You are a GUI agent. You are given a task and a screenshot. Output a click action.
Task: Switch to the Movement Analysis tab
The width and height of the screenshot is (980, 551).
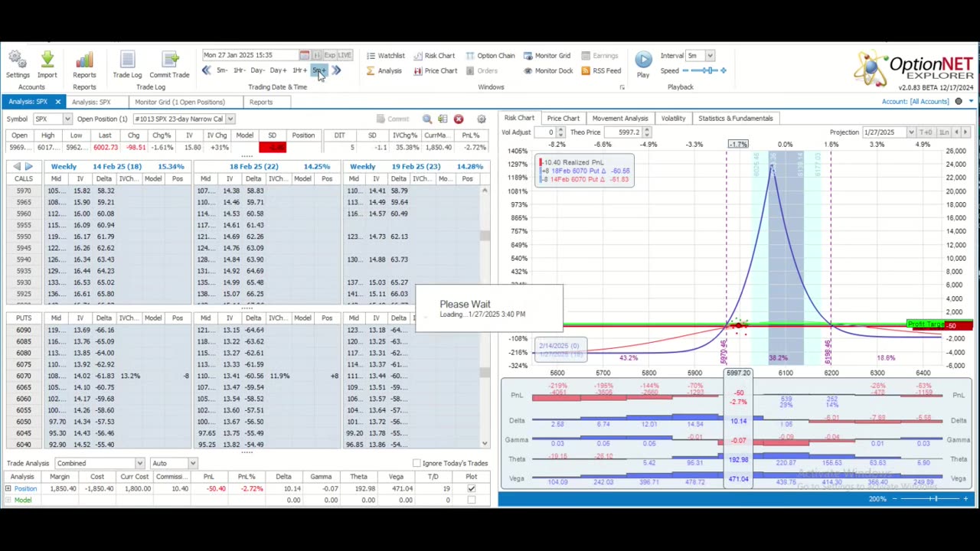point(620,119)
